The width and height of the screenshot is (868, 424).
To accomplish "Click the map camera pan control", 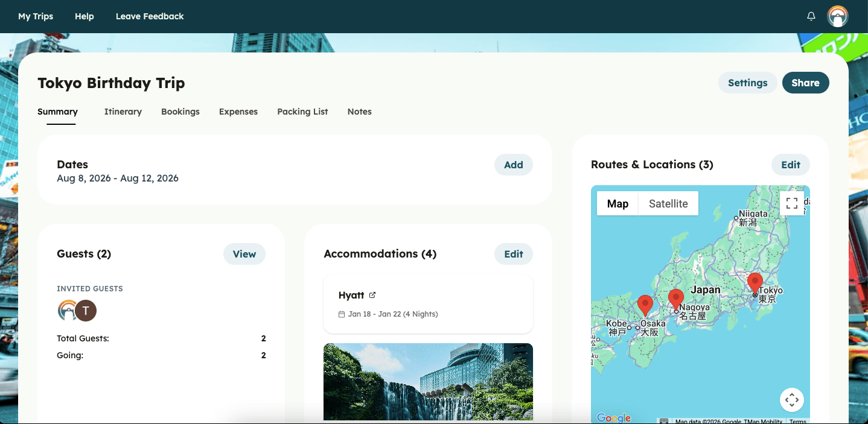I will pos(792,399).
